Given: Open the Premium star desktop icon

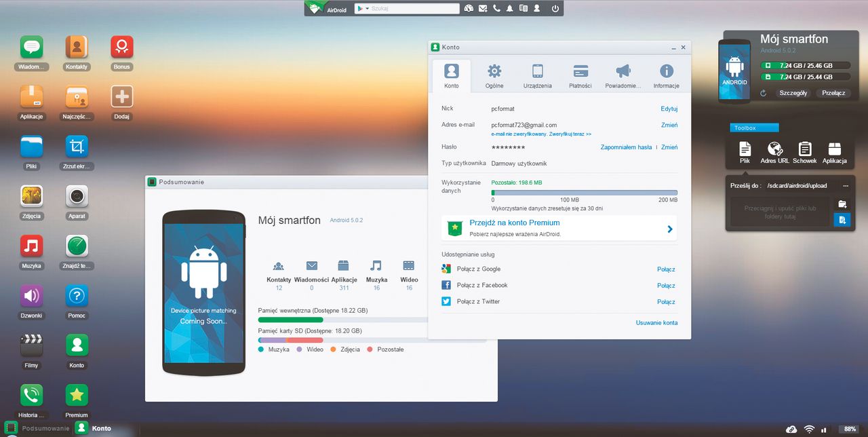Looking at the screenshot, I should point(77,395).
